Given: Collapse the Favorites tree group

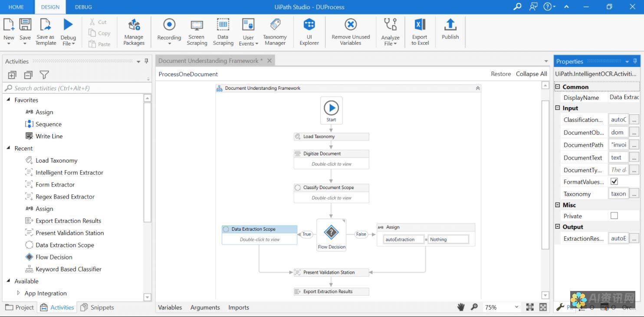Looking at the screenshot, I should pyautogui.click(x=8, y=100).
